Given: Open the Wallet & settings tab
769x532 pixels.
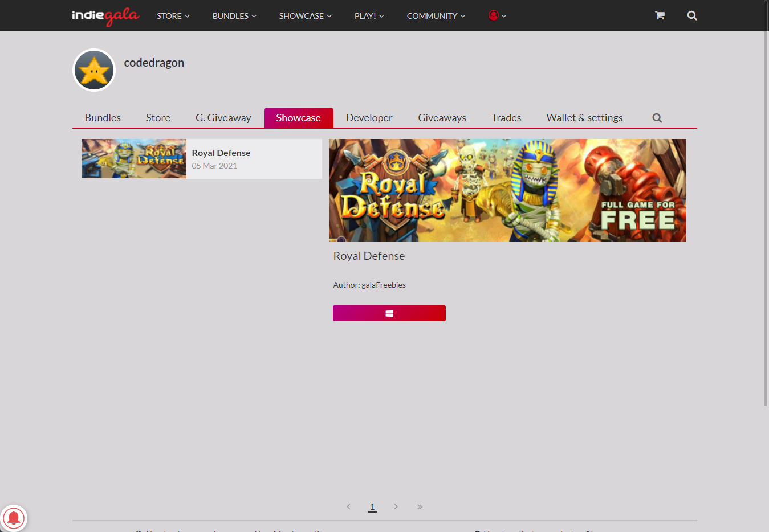Looking at the screenshot, I should [584, 118].
